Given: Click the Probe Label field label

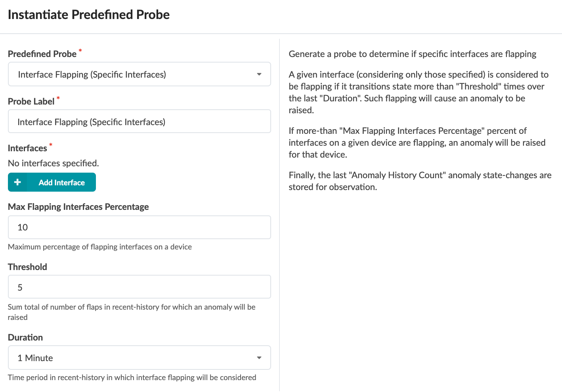Looking at the screenshot, I should (31, 101).
